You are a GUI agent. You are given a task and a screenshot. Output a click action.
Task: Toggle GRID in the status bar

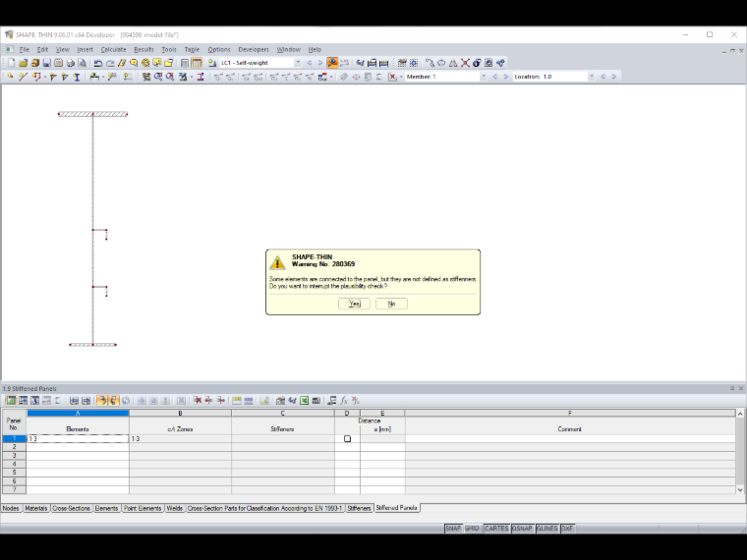click(472, 529)
